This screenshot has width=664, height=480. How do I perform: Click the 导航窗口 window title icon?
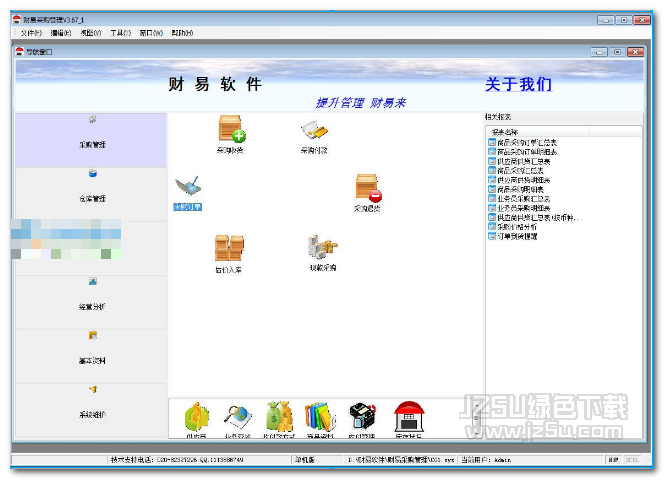[19, 52]
